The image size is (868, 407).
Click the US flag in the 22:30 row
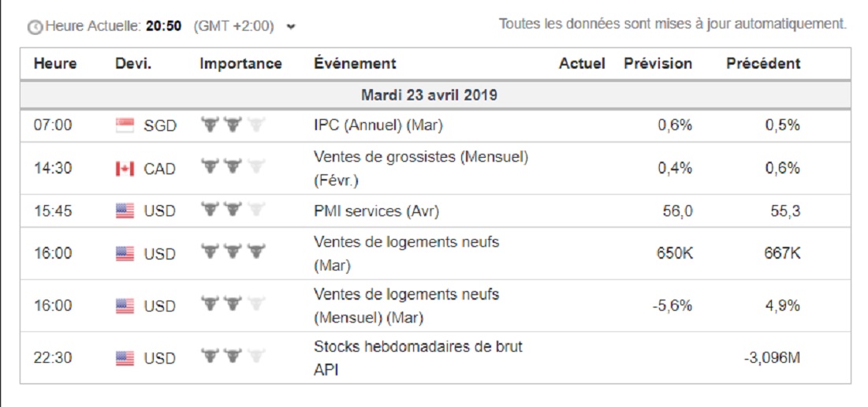[125, 358]
